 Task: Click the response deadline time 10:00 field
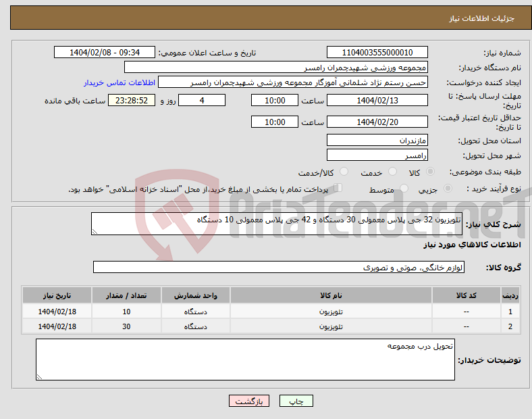point(275,100)
